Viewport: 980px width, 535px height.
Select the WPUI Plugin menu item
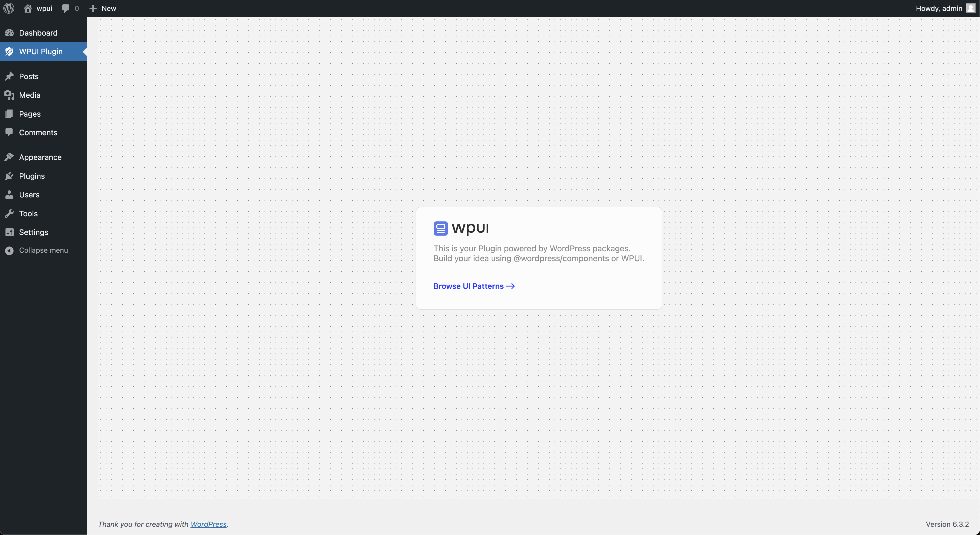pyautogui.click(x=41, y=51)
